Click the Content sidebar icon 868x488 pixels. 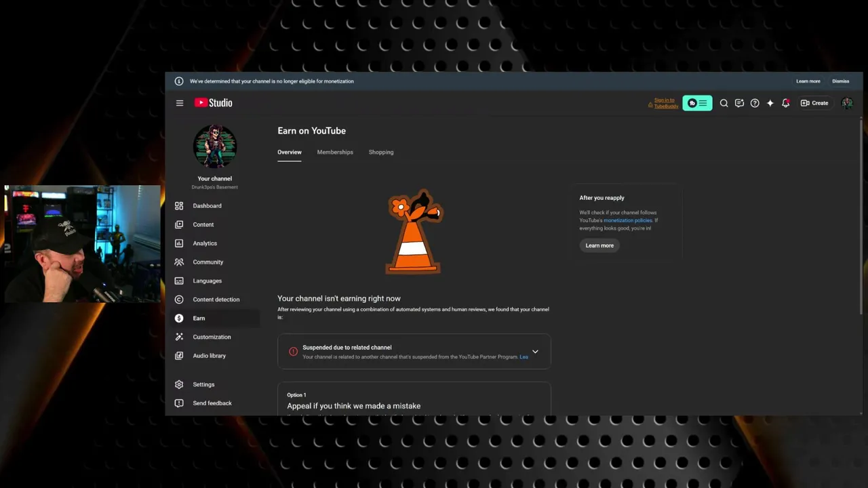click(x=179, y=224)
